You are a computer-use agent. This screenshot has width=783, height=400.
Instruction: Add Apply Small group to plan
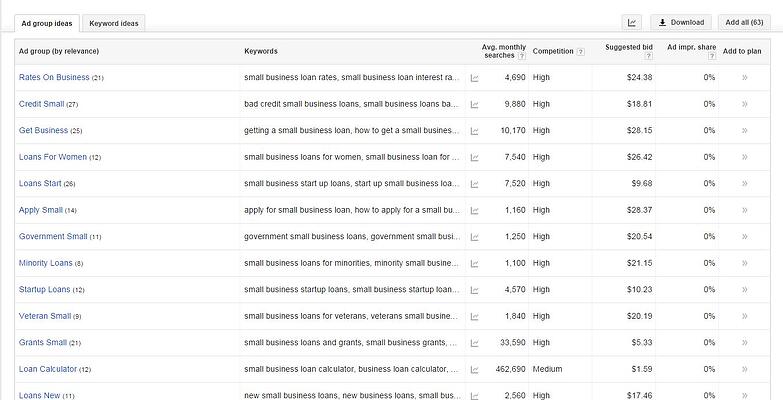[x=745, y=210]
